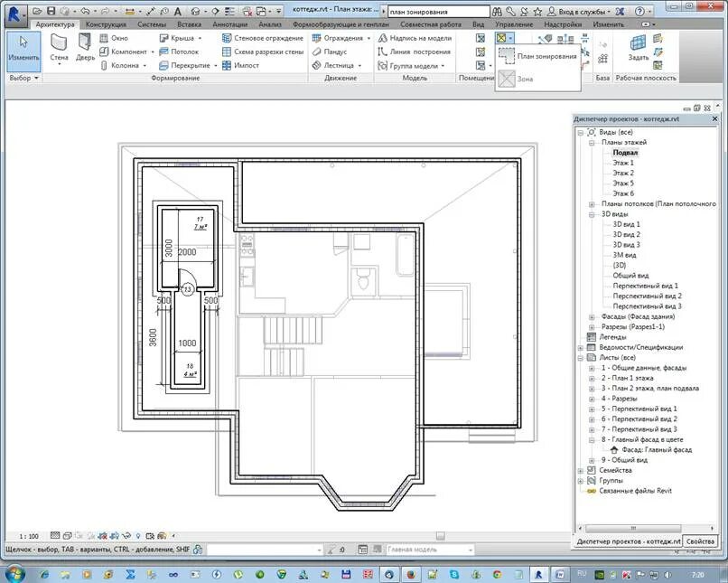
Task: Choose the Импост mullion tool
Action: pyautogui.click(x=240, y=65)
